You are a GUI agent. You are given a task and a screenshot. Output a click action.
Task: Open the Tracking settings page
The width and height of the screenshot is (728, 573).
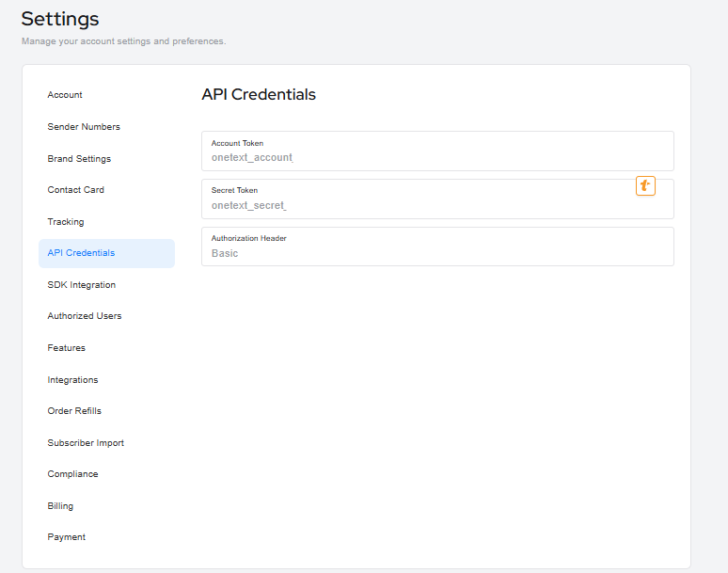coord(66,222)
